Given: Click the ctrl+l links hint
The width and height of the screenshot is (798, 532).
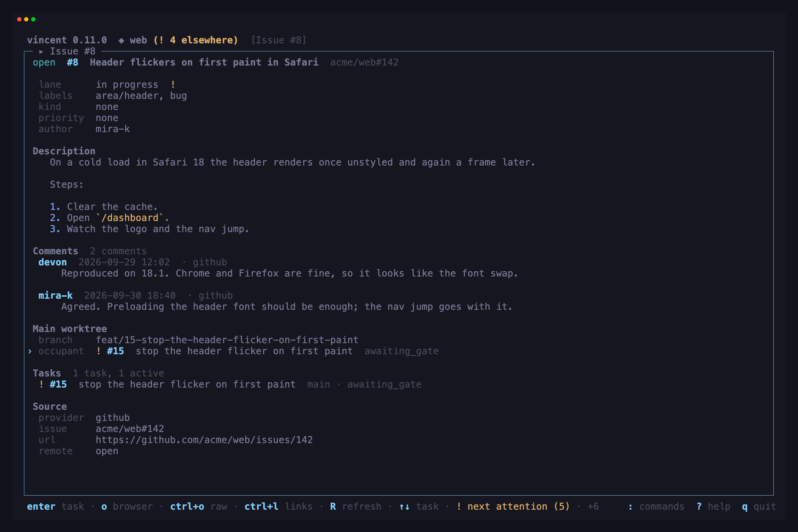Looking at the screenshot, I should point(279,506).
